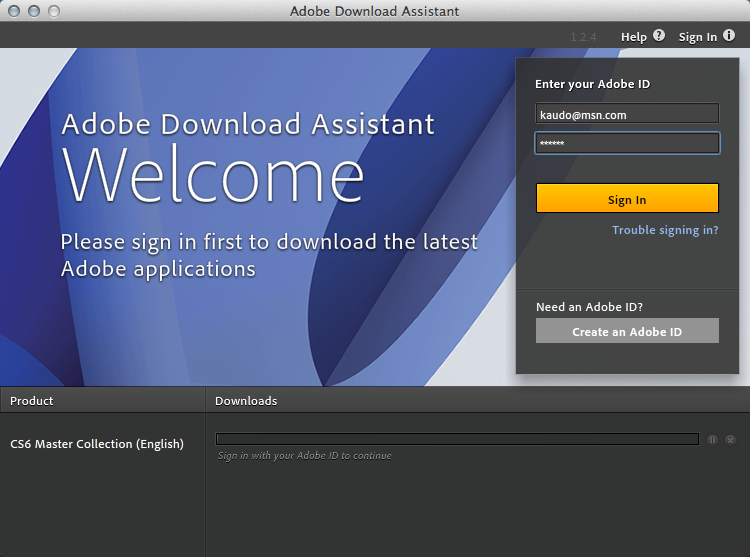
Task: Click the Sign In label in top bar
Action: [x=697, y=37]
